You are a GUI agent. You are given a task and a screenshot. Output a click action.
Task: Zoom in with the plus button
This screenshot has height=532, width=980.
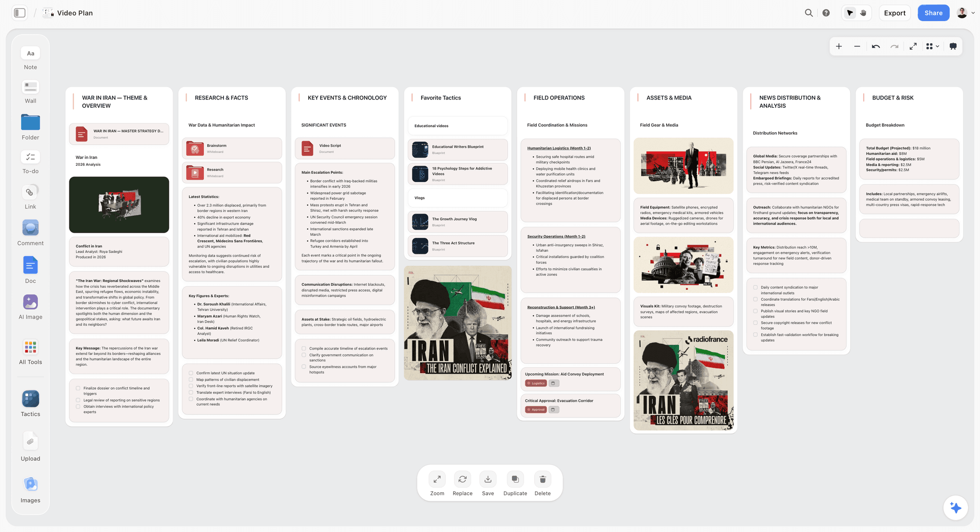[839, 46]
